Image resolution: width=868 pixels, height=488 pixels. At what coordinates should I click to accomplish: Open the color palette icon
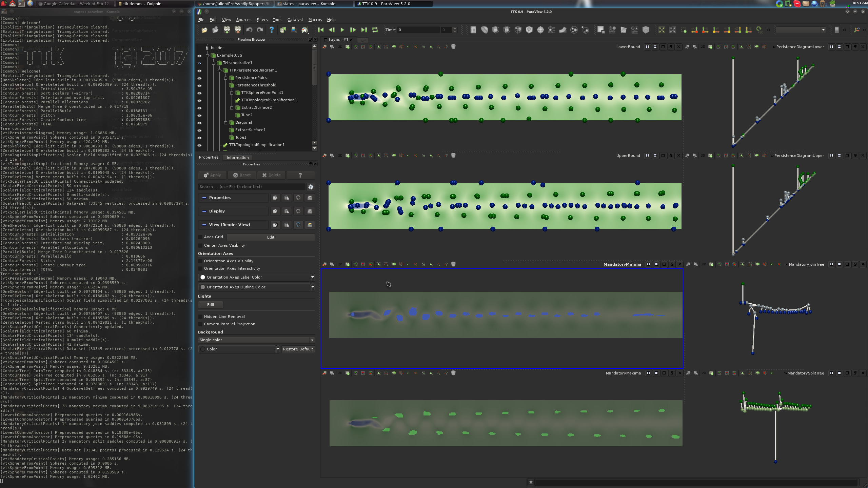304,30
